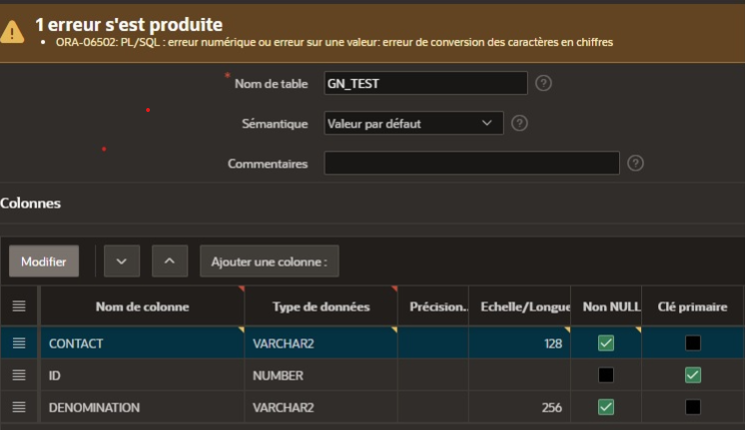Enable Non NULL checkbox for ID row
This screenshot has height=430, width=745.
click(606, 375)
